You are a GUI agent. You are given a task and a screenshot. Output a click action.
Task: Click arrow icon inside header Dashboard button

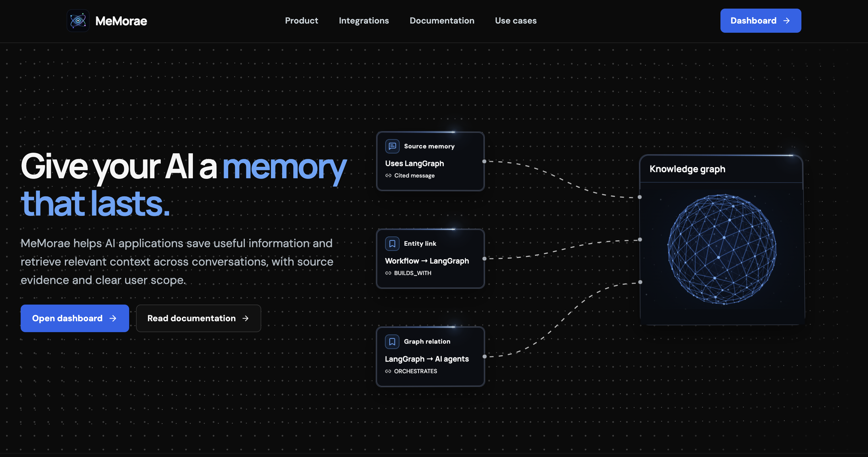786,21
